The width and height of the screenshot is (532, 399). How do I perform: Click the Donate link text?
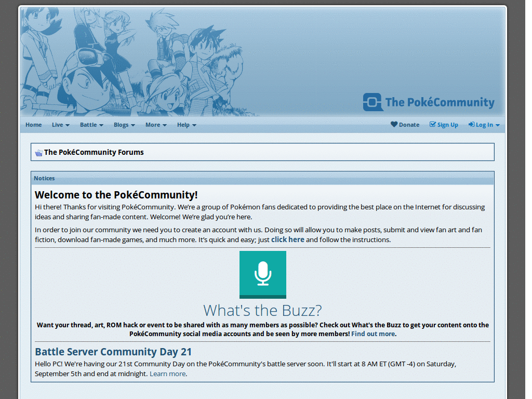409,125
